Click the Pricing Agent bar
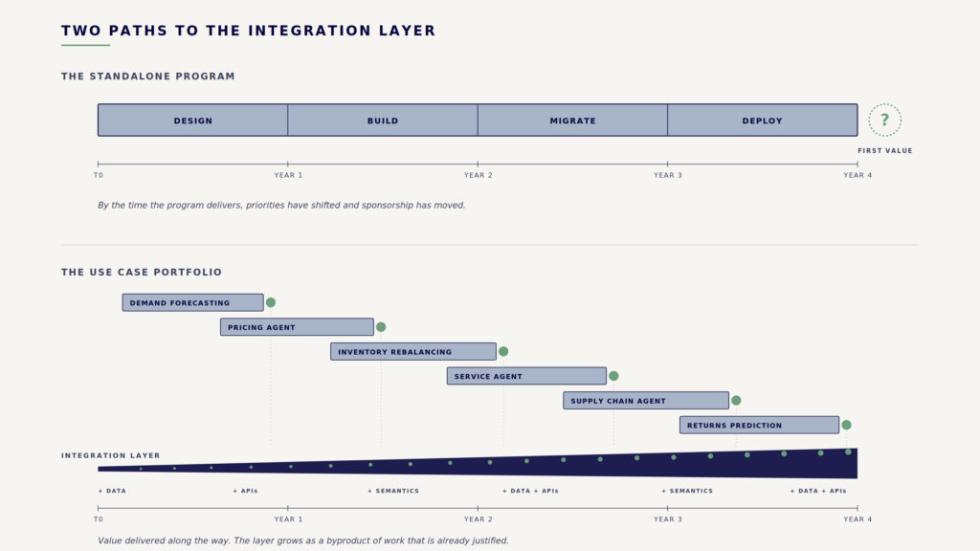 [x=297, y=327]
